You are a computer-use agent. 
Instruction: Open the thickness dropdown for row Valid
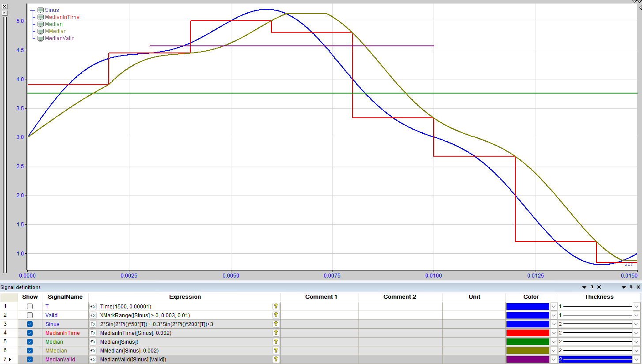(636, 315)
